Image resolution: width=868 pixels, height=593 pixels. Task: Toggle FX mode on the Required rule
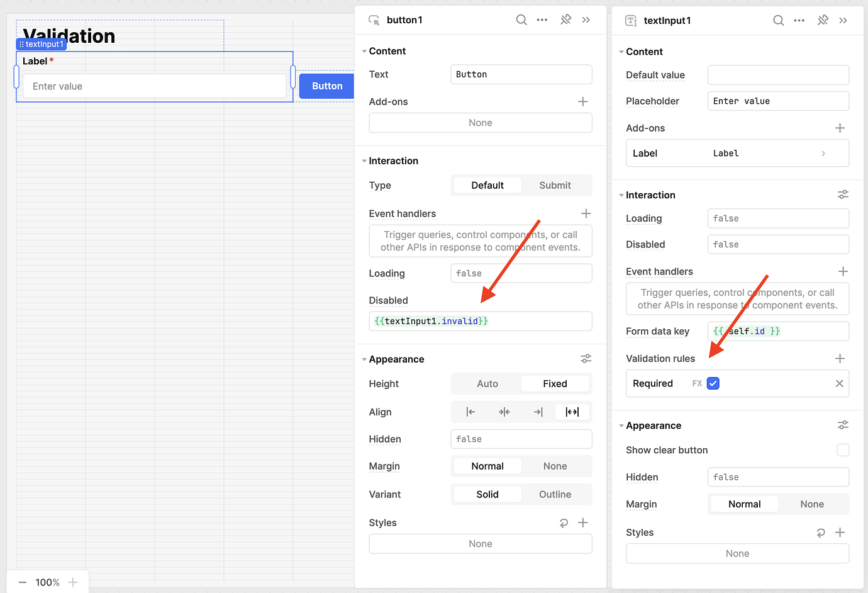coord(697,383)
